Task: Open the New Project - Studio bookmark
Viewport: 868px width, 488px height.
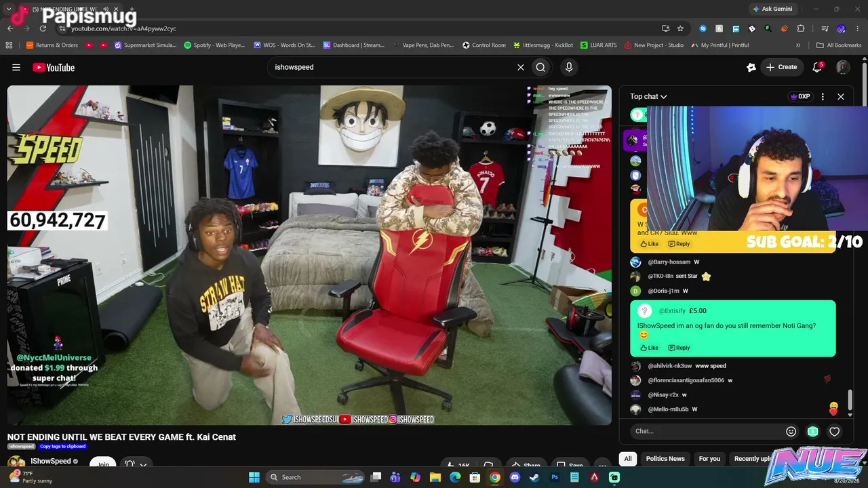Action: coord(653,45)
